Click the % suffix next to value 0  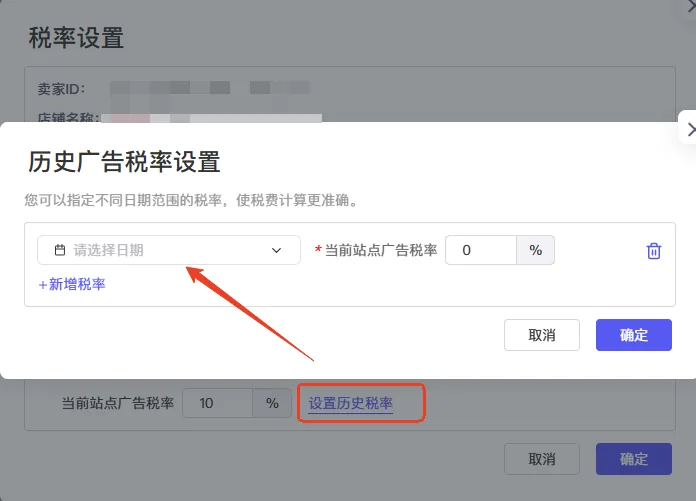[535, 250]
